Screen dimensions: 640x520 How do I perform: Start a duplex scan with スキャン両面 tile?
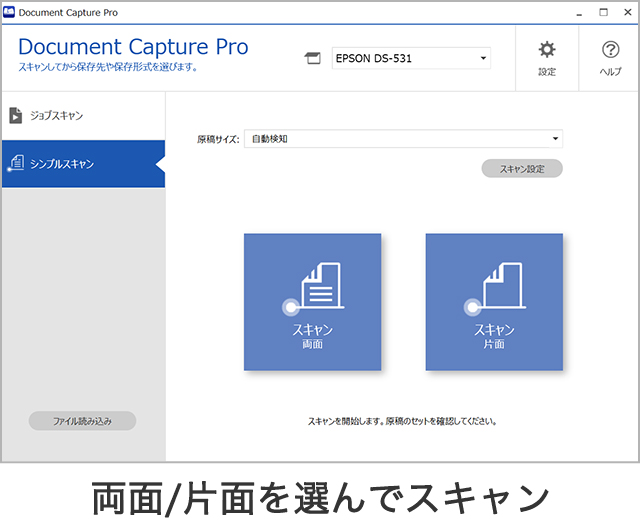(x=312, y=302)
